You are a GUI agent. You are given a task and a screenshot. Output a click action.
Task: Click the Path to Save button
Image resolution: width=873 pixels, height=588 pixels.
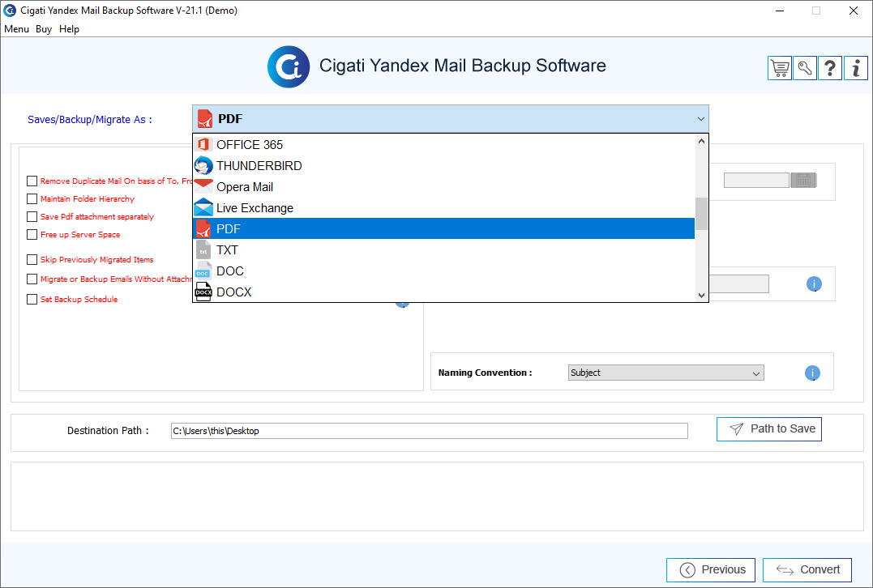pyautogui.click(x=769, y=429)
